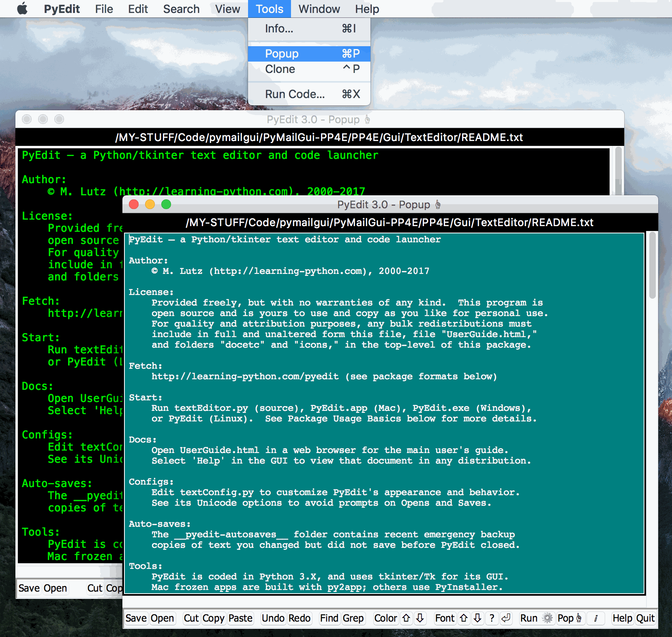Click the italic i info button
The width and height of the screenshot is (672, 637).
click(596, 618)
